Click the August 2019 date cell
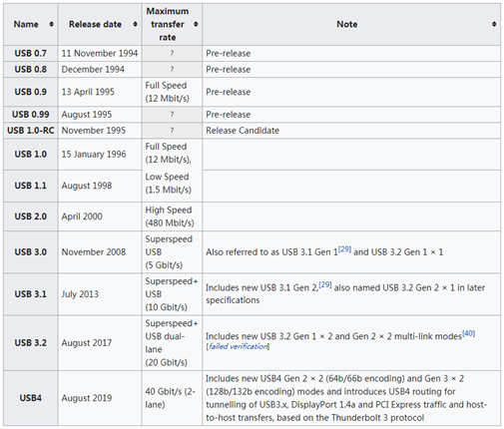504x429 pixels. pos(100,398)
